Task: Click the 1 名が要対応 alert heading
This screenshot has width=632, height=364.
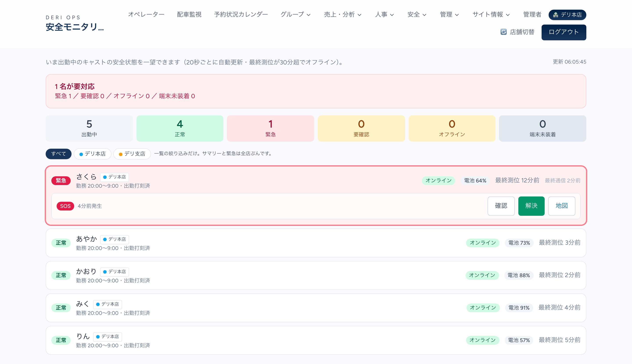Action: (75, 86)
